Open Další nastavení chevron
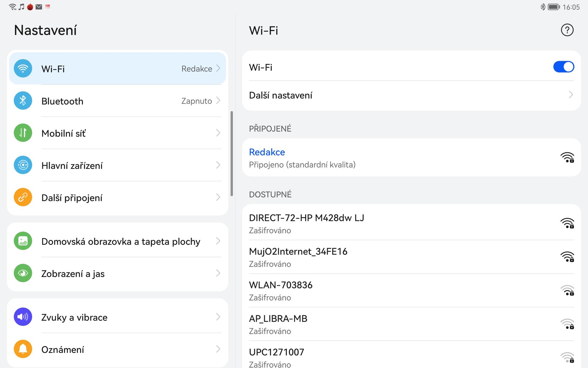This screenshot has height=368, width=588. tap(571, 95)
